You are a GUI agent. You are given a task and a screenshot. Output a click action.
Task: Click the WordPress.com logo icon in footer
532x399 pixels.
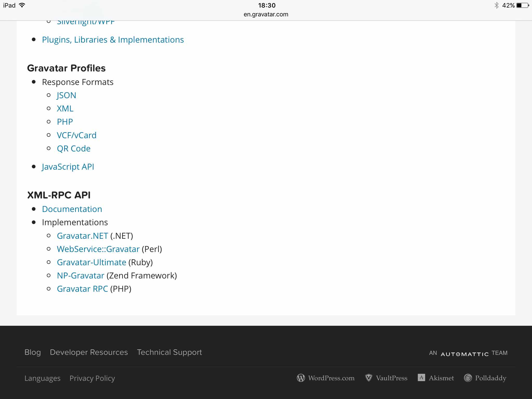pos(301,378)
